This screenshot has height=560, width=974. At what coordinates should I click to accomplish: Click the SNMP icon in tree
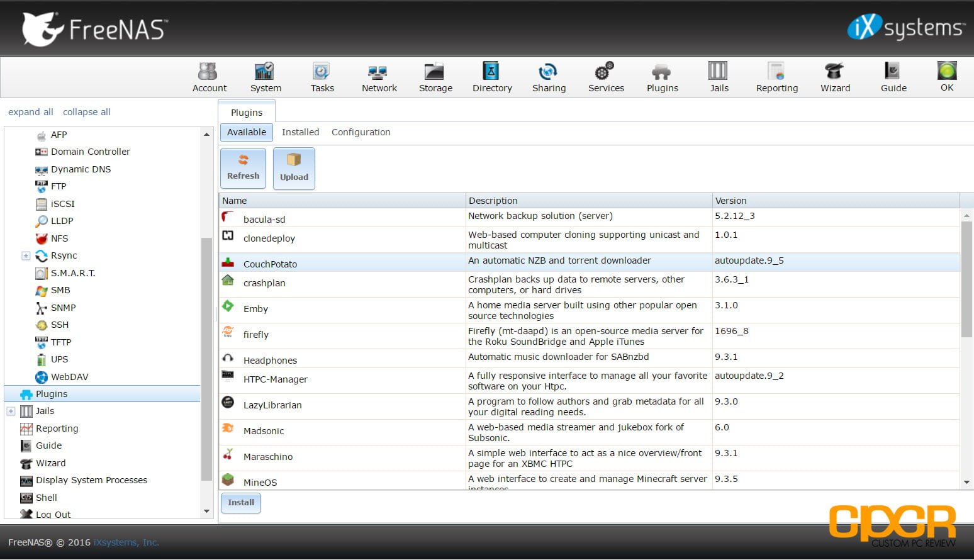click(42, 308)
